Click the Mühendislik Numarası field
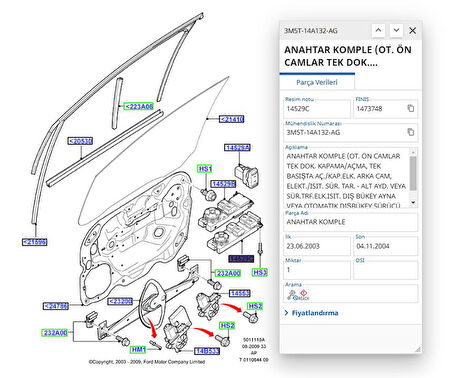This screenshot has width=452, height=378. coord(351,132)
